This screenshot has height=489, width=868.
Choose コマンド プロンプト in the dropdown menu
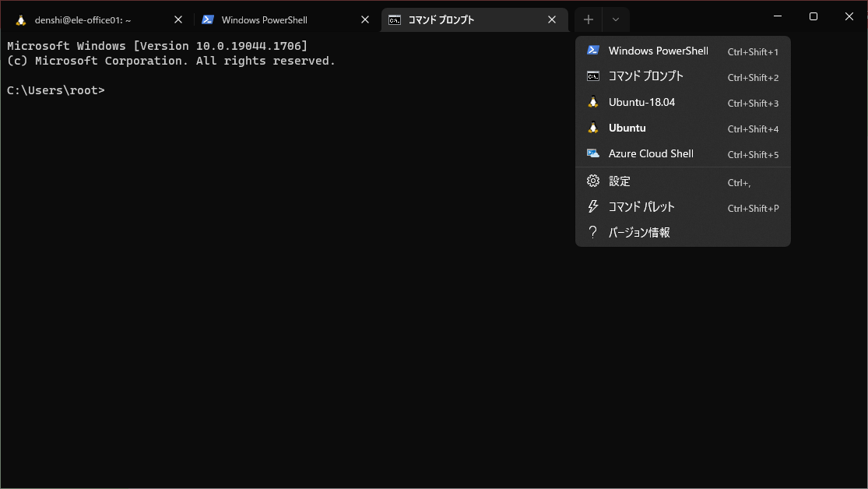coord(683,76)
